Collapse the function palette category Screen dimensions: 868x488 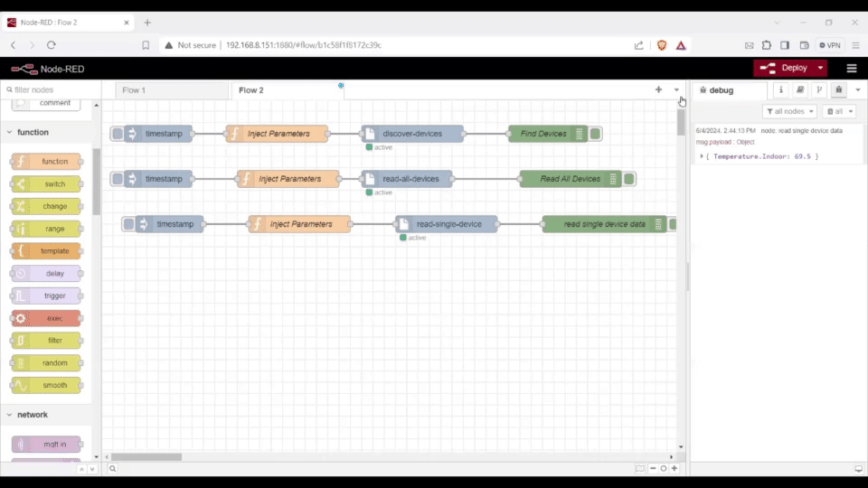10,132
